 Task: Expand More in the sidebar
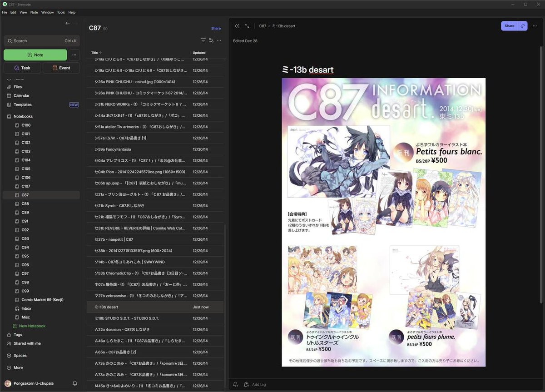(x=18, y=367)
